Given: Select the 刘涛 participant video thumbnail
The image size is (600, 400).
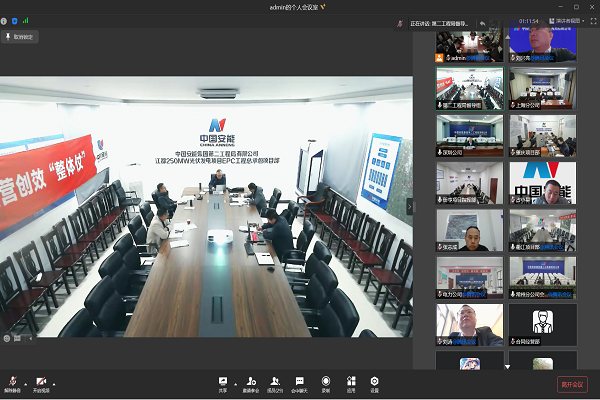Looking at the screenshot, I should click(470, 325).
